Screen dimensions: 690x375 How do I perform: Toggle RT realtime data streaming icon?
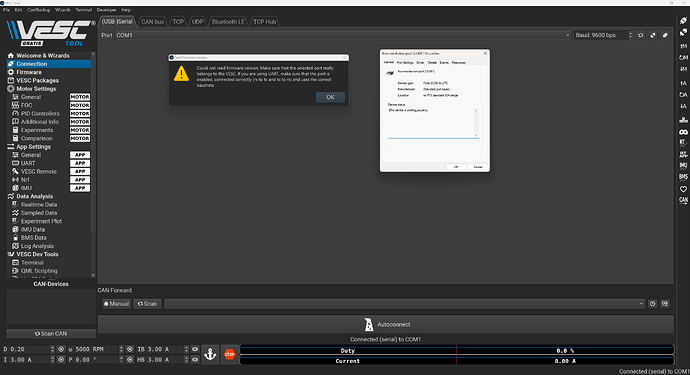click(683, 143)
